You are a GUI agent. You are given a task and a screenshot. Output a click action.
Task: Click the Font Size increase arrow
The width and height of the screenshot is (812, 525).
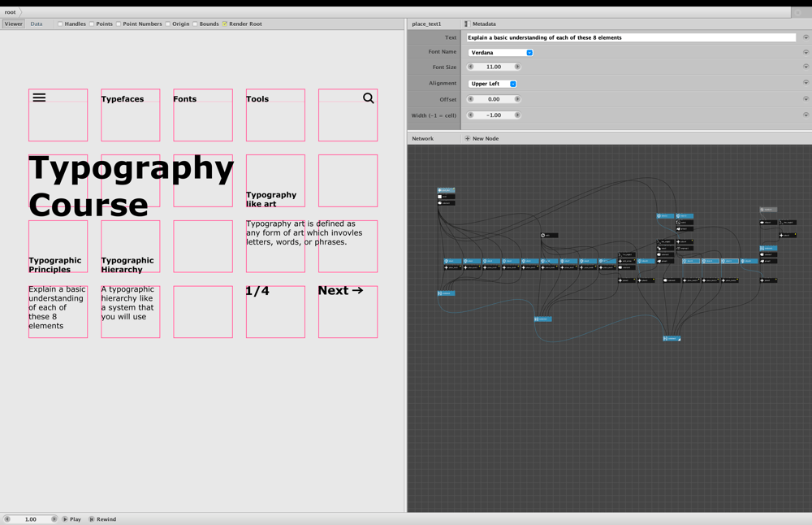pyautogui.click(x=516, y=67)
